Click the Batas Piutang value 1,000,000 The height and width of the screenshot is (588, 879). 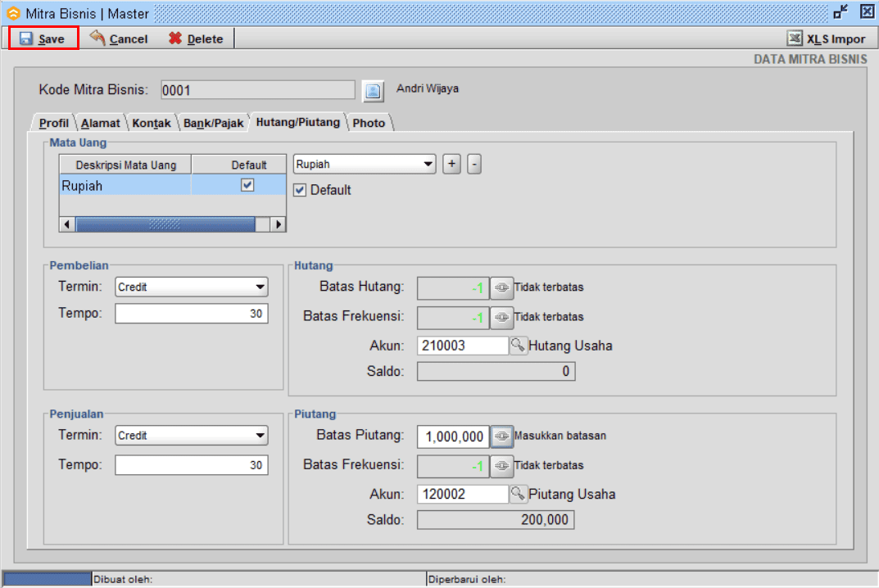coord(453,436)
